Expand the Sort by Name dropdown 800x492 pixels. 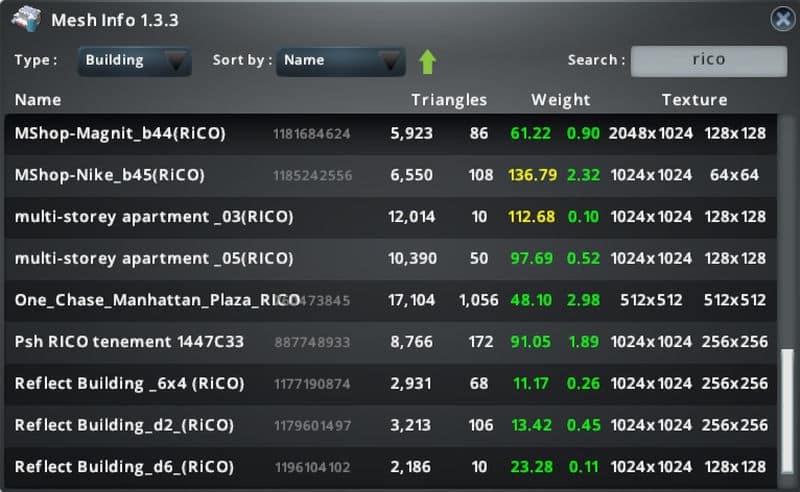[x=340, y=61]
